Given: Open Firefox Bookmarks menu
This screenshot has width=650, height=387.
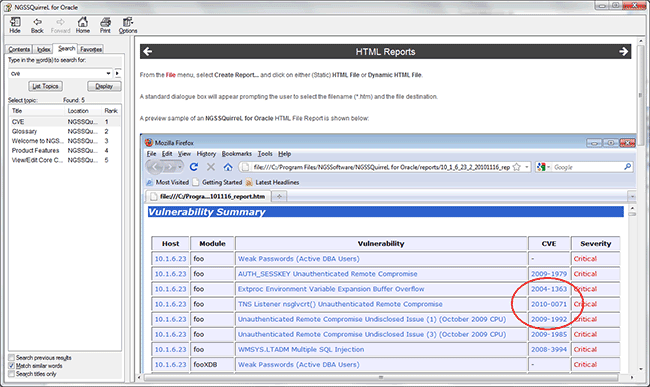Looking at the screenshot, I should click(236, 154).
